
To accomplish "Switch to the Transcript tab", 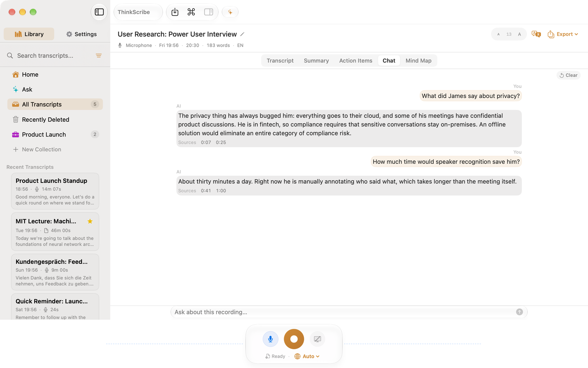I will [280, 61].
